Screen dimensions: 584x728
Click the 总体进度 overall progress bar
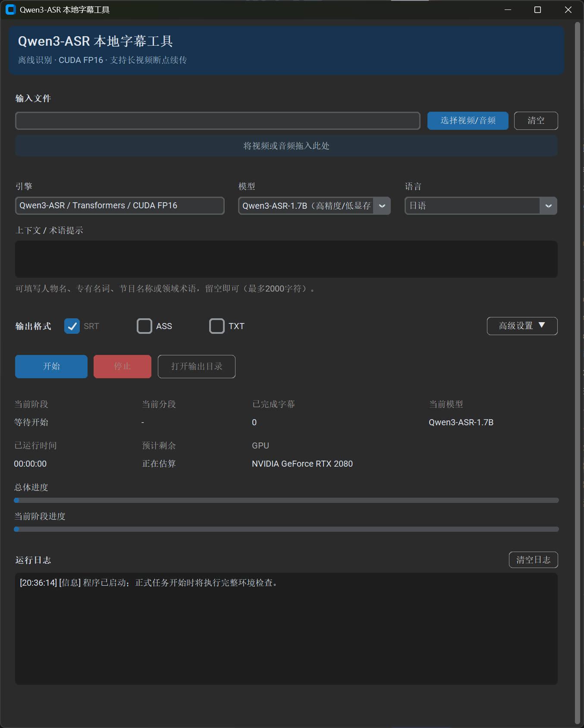(x=286, y=500)
